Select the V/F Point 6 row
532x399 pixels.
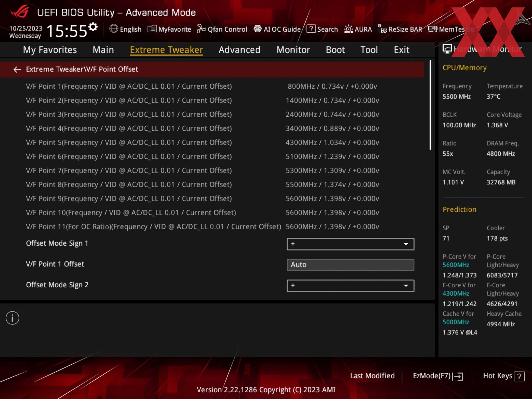[x=212, y=157]
